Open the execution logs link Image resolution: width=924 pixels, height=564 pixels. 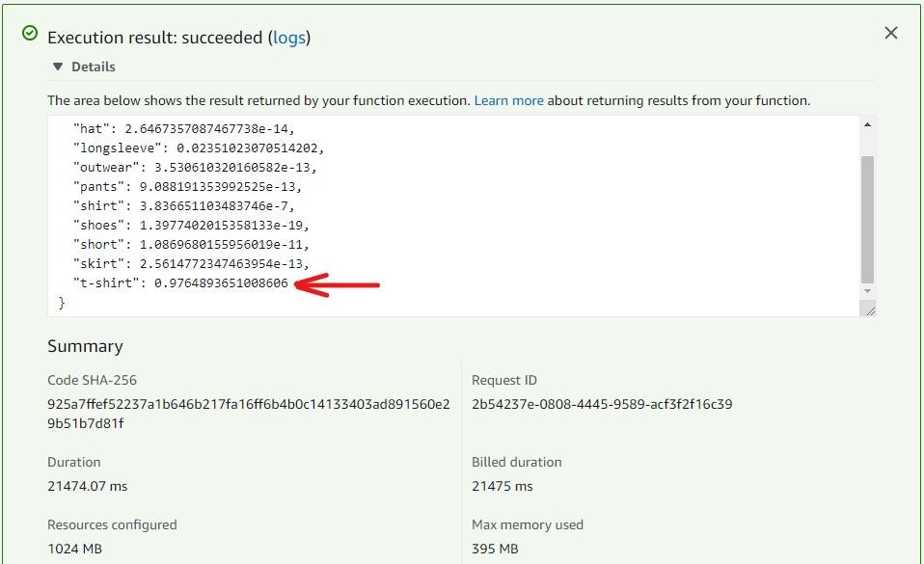pos(290,38)
